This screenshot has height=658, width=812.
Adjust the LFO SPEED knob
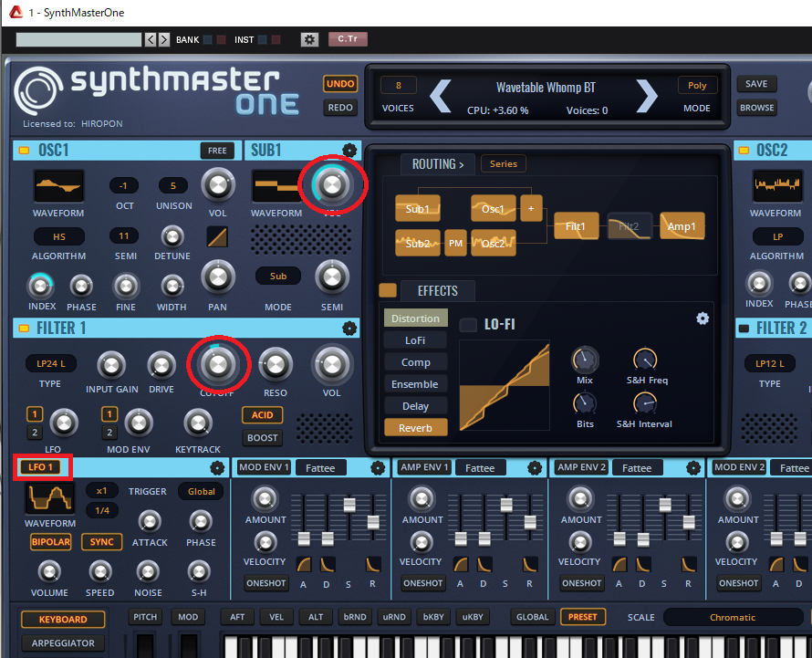tap(100, 571)
